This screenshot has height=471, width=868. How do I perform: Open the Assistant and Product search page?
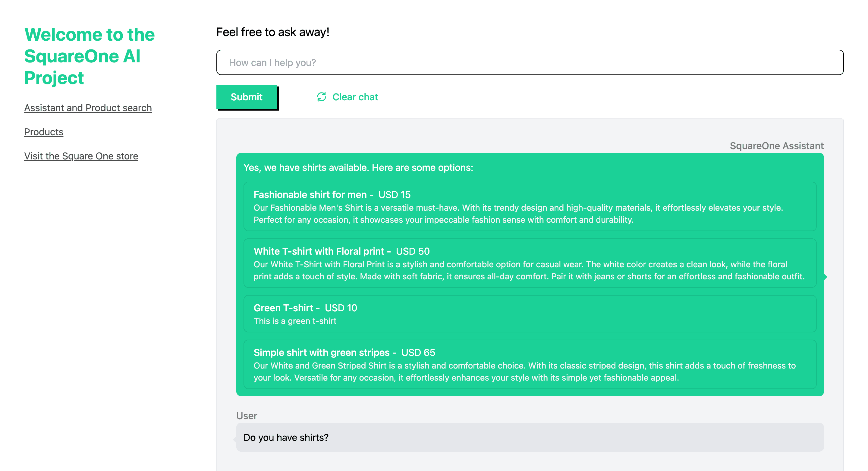pyautogui.click(x=88, y=108)
